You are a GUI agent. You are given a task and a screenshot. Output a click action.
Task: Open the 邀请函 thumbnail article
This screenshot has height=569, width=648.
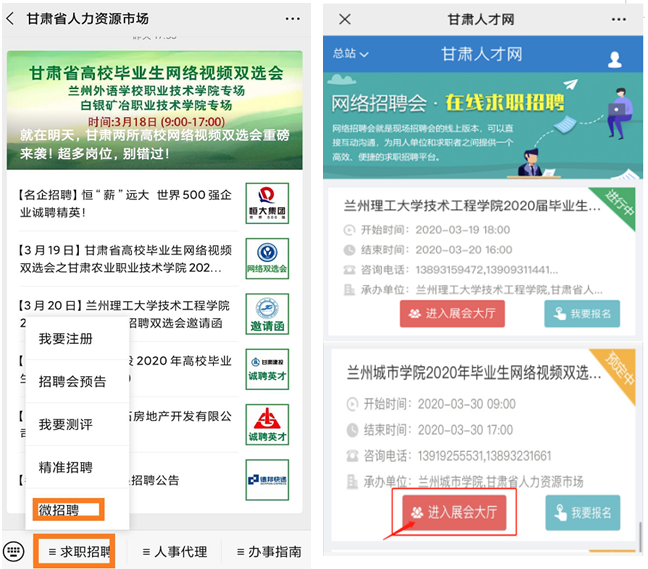click(267, 314)
